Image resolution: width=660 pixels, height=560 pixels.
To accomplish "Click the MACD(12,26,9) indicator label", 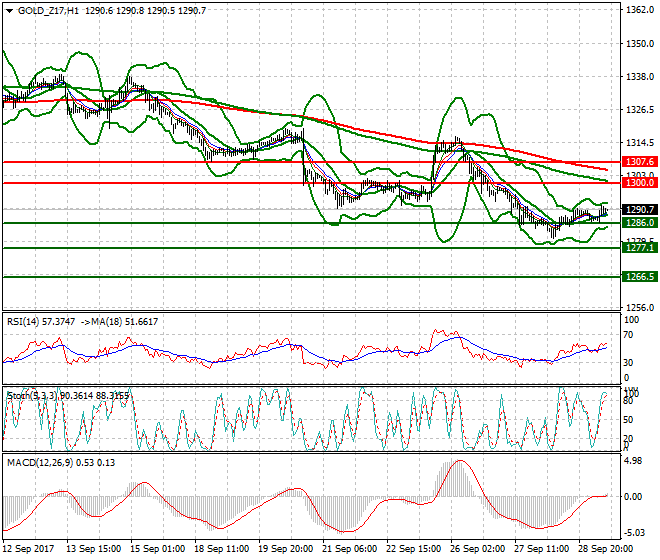I will 38,461.
